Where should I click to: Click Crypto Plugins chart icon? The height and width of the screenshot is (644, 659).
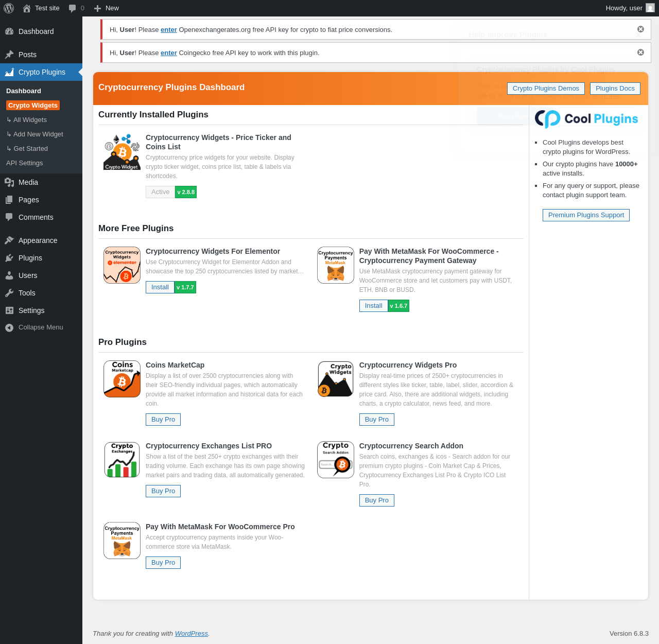tap(9, 72)
